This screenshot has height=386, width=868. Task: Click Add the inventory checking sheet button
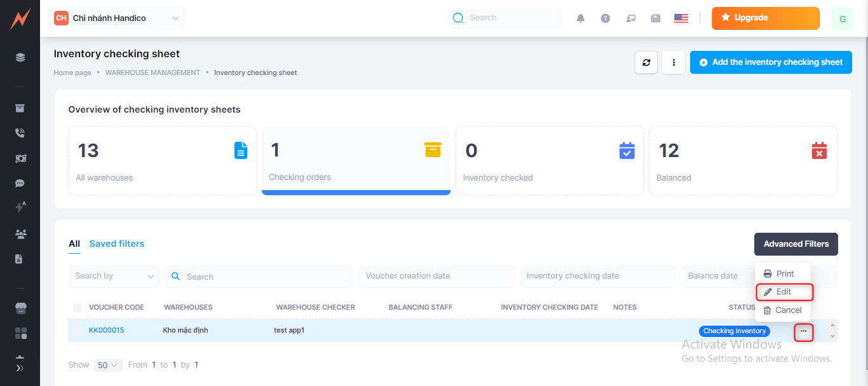pos(771,62)
